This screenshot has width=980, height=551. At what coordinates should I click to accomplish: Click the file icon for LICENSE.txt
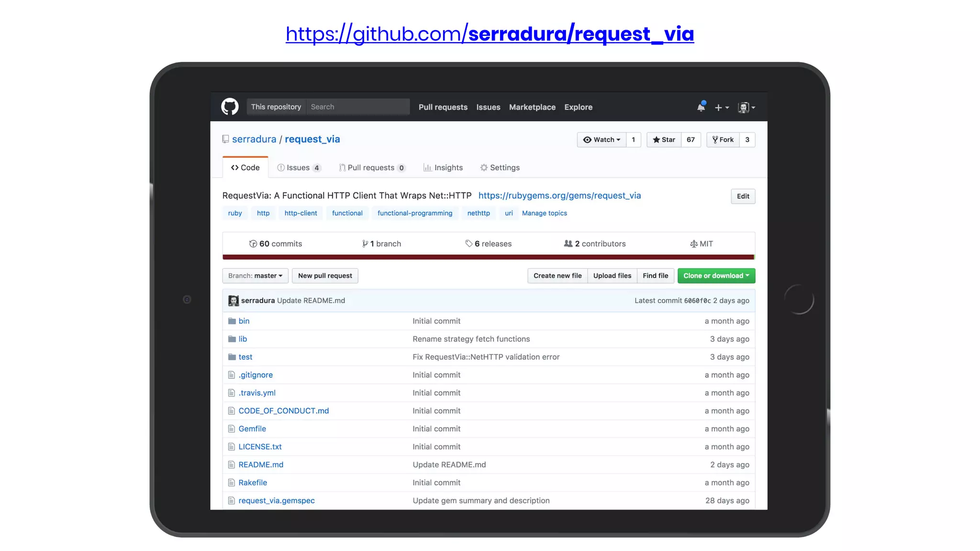click(232, 447)
